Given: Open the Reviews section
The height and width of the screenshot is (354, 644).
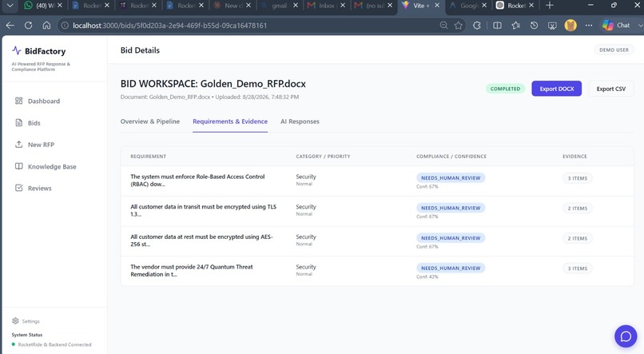Looking at the screenshot, I should 34,188.
